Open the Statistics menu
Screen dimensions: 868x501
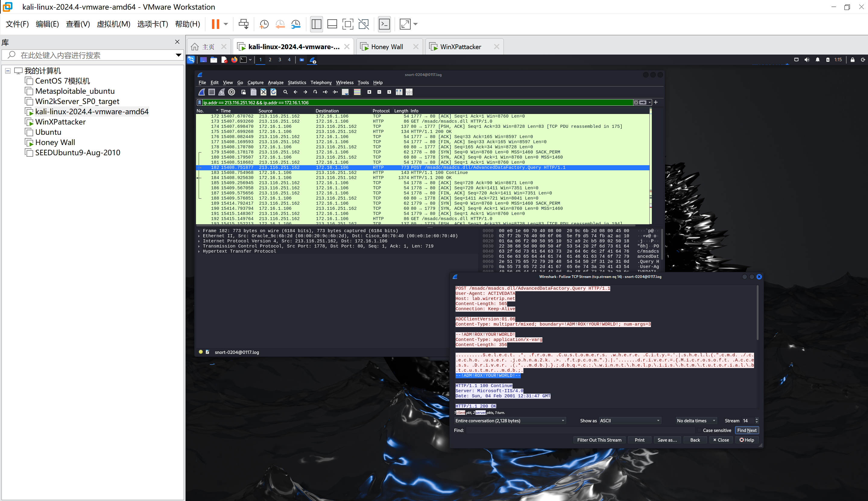click(297, 83)
